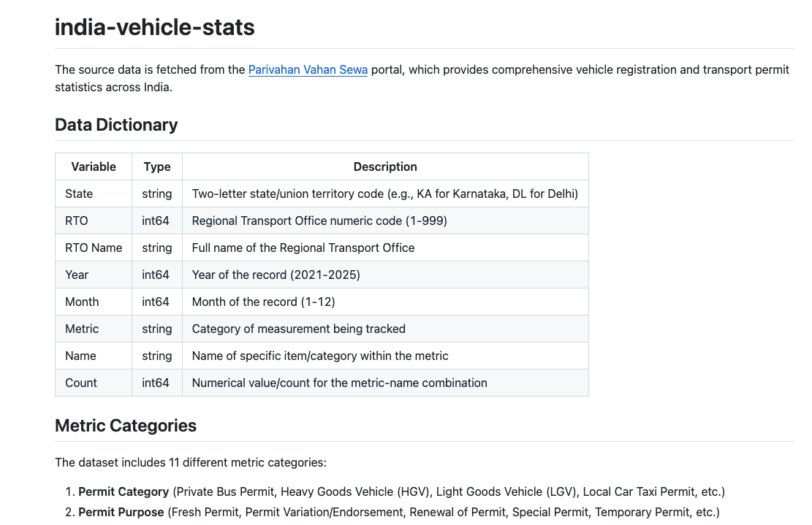Click the india-vehicle-stats page title
The height and width of the screenshot is (525, 812).
(x=154, y=28)
